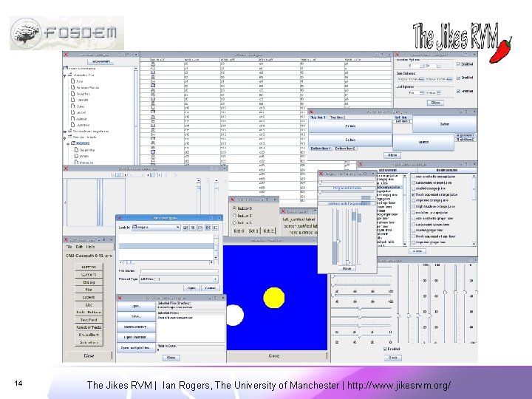
Task: Select 'Caipirinha' in the tree
Action: (87, 150)
